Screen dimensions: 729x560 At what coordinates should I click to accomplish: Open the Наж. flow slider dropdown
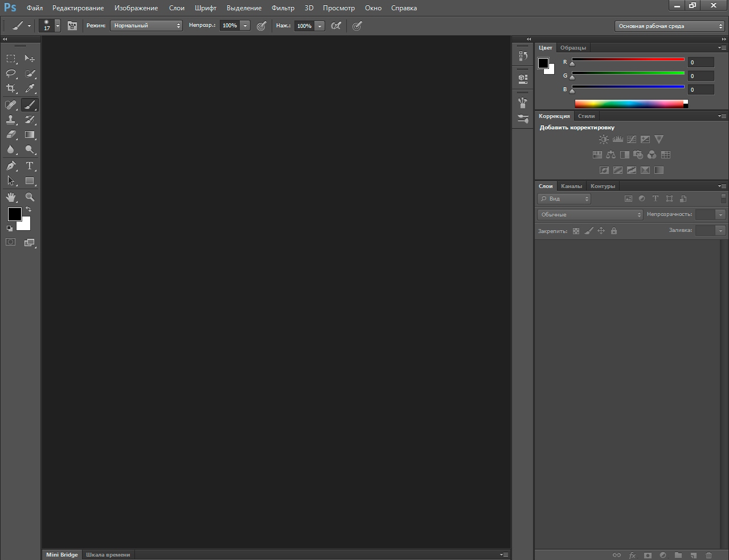[320, 26]
